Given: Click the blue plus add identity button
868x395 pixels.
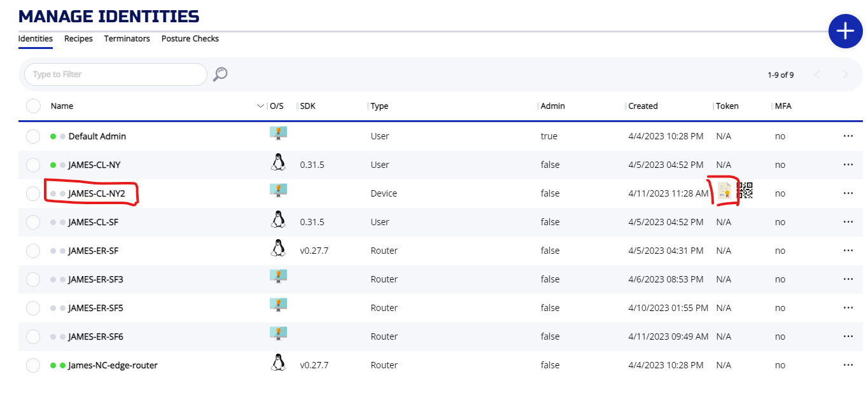Looking at the screenshot, I should pos(845,31).
